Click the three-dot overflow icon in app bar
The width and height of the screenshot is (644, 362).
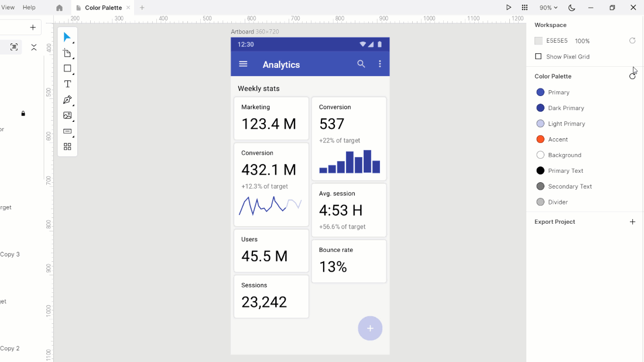pos(380,64)
